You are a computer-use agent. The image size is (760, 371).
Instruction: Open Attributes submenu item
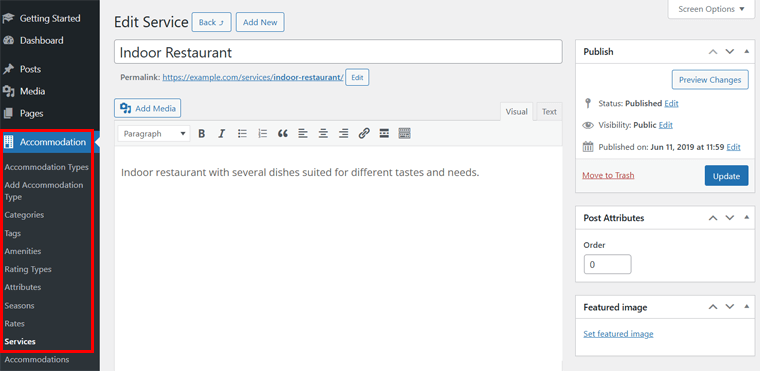[23, 287]
